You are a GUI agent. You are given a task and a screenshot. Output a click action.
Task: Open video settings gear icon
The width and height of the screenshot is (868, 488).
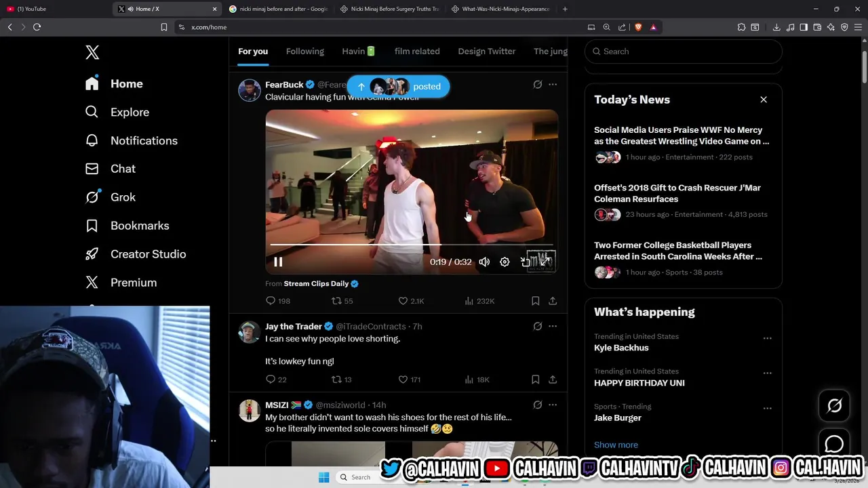point(505,262)
